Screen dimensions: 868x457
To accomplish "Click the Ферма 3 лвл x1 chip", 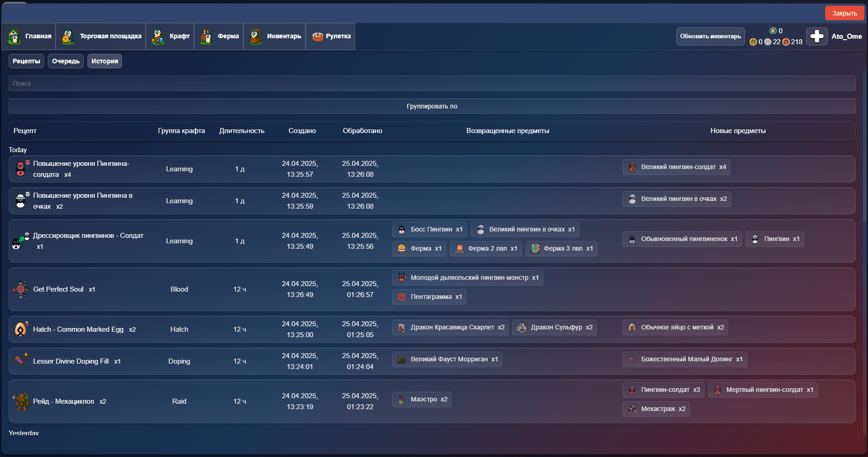I will pyautogui.click(x=562, y=249).
